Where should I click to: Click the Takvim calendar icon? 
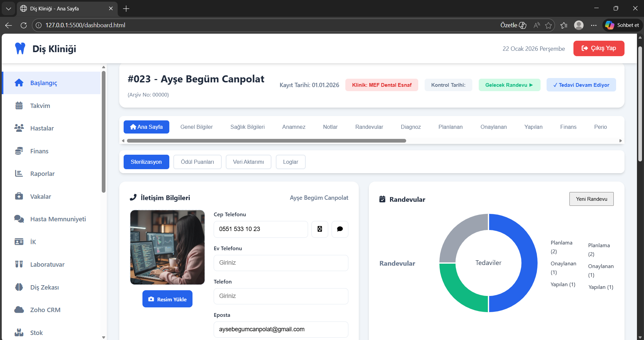point(19,106)
